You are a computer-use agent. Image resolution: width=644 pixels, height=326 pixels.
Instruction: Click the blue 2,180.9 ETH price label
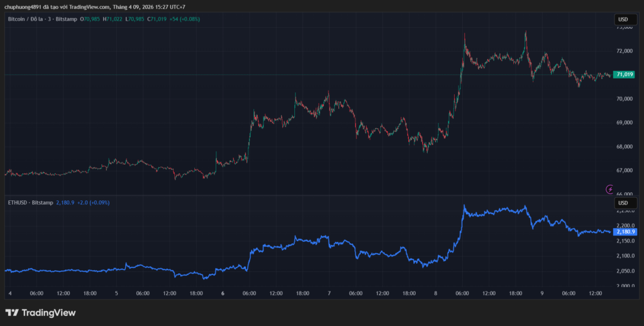click(x=626, y=232)
